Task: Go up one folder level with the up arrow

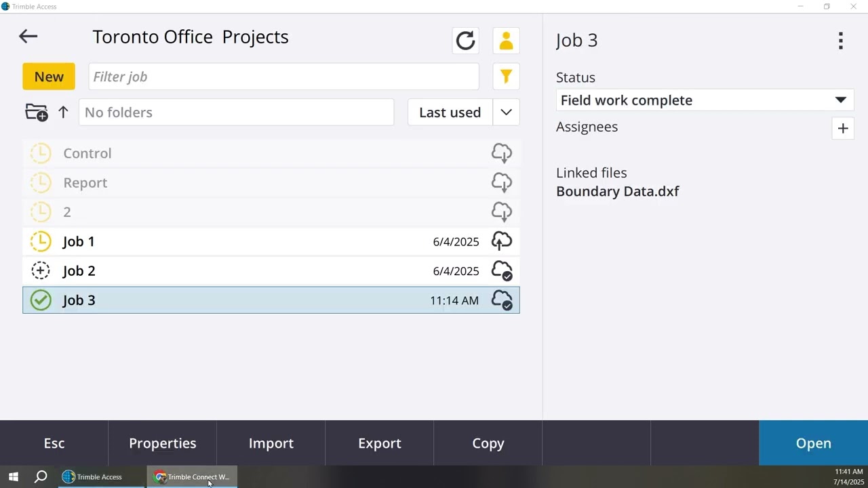Action: [x=63, y=113]
